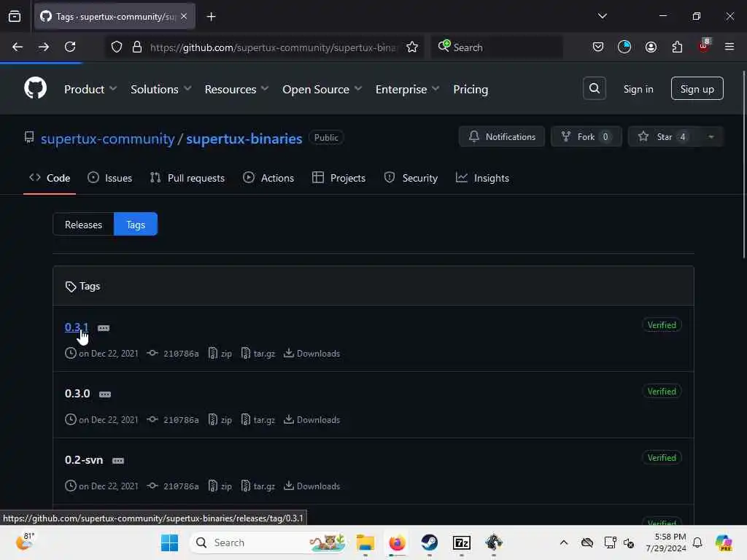The height and width of the screenshot is (560, 747).
Task: Download the zip for tag 0.2-svn
Action: (220, 486)
